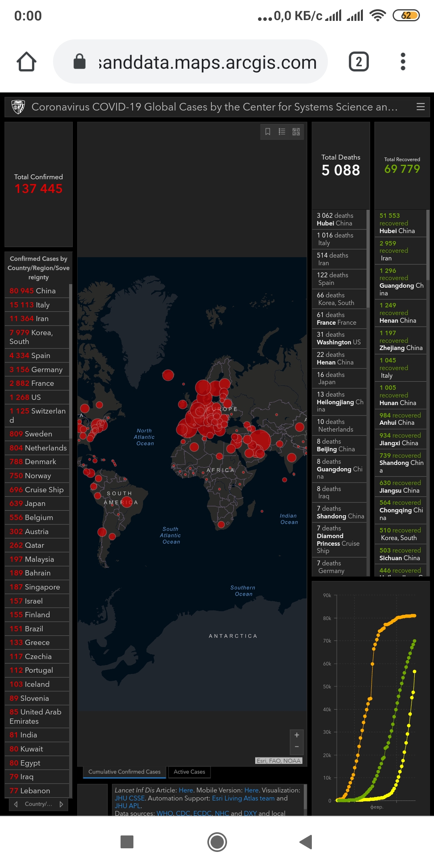434x868 pixels.
Task: Open the Lancet article Here link
Action: tap(186, 790)
